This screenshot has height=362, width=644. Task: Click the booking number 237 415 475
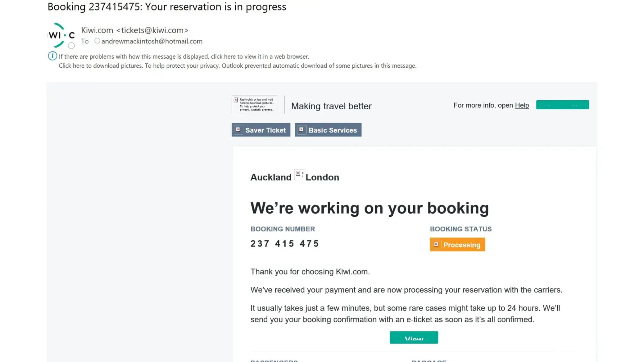click(x=285, y=244)
